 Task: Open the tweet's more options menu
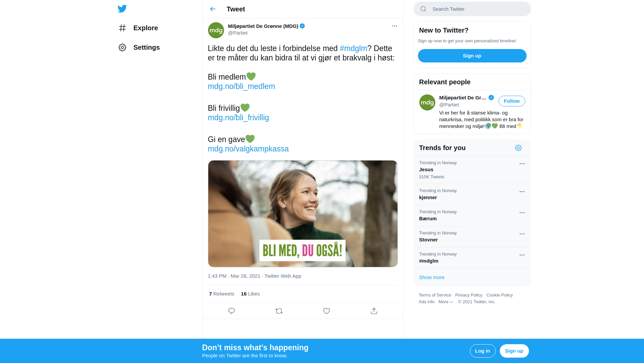pos(394,26)
